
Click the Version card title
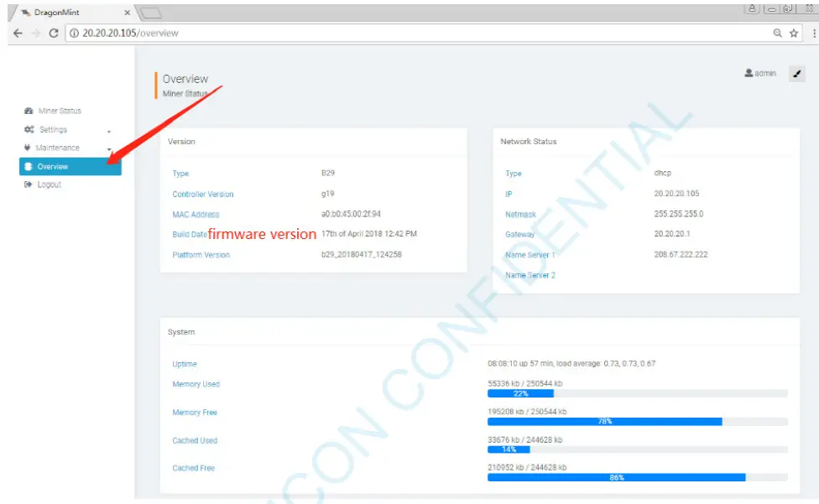point(181,142)
